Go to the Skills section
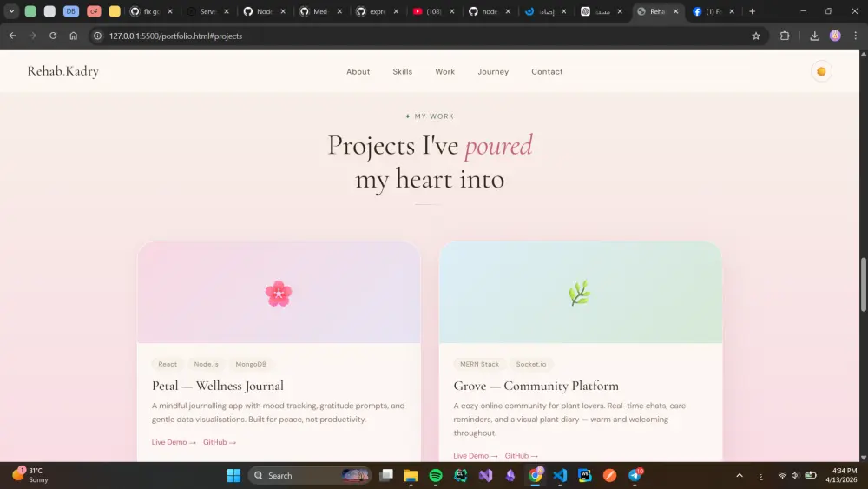 pyautogui.click(x=402, y=71)
